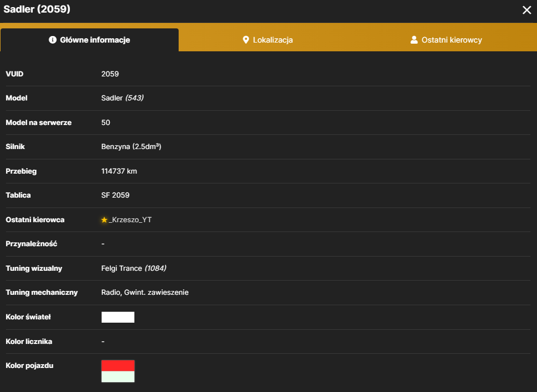Click the Kolor pojazdu label
The width and height of the screenshot is (537, 392).
pyautogui.click(x=29, y=366)
